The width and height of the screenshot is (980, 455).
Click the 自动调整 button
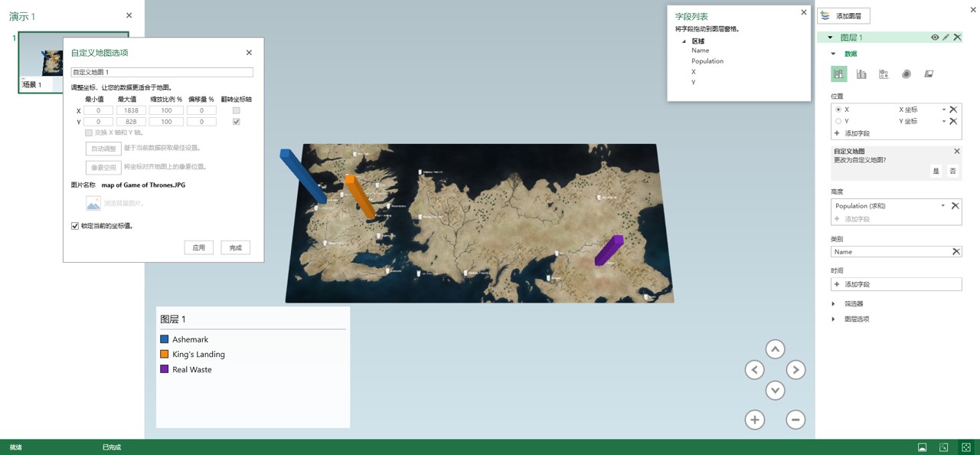pyautogui.click(x=103, y=149)
